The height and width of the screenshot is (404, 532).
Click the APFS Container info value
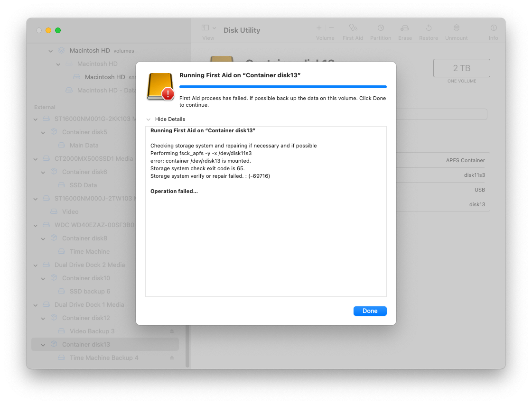click(465, 160)
